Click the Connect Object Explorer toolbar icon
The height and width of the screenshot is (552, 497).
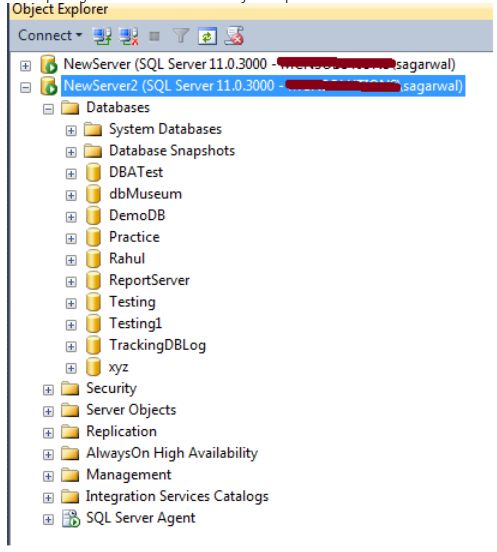tap(102, 36)
